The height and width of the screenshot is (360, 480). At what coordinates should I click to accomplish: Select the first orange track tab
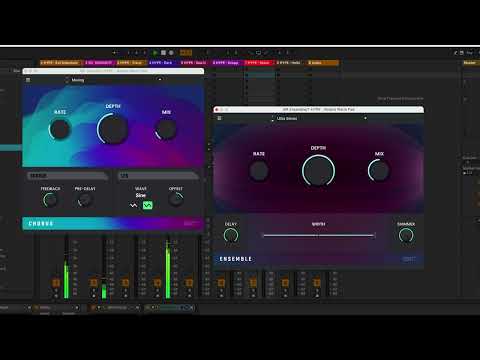tap(60, 62)
